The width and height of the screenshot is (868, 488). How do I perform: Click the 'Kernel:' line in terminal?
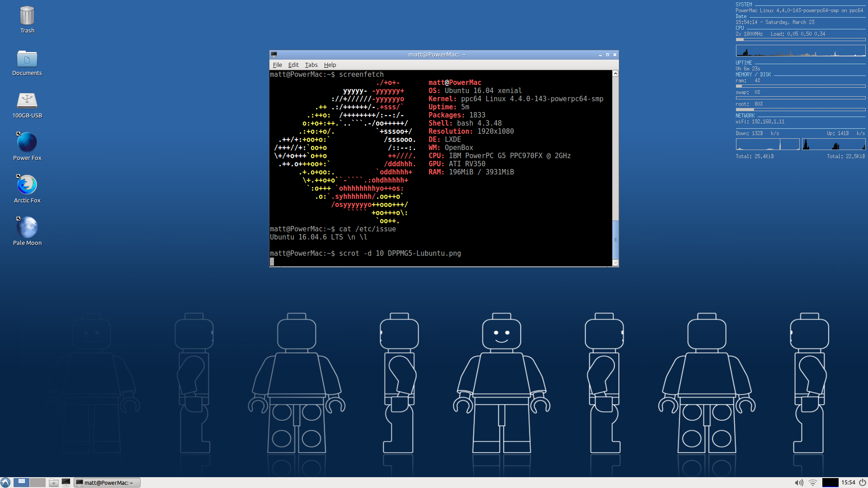click(x=516, y=99)
